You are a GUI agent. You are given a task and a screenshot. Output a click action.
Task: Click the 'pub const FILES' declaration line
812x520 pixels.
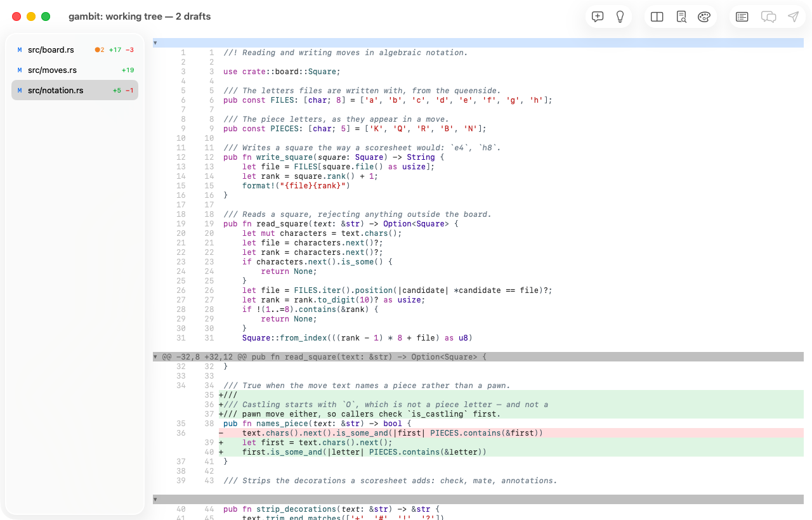coord(388,100)
